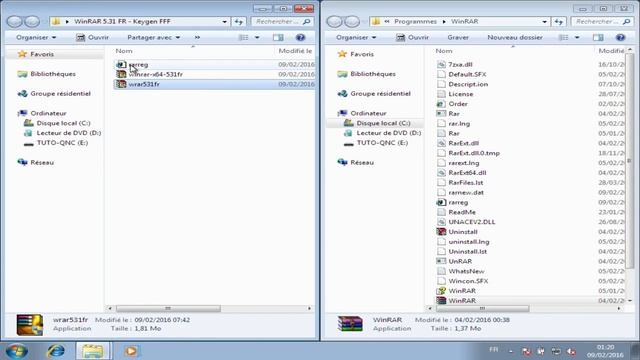Click volume icon in system tray
640x360 pixels.
point(571,351)
